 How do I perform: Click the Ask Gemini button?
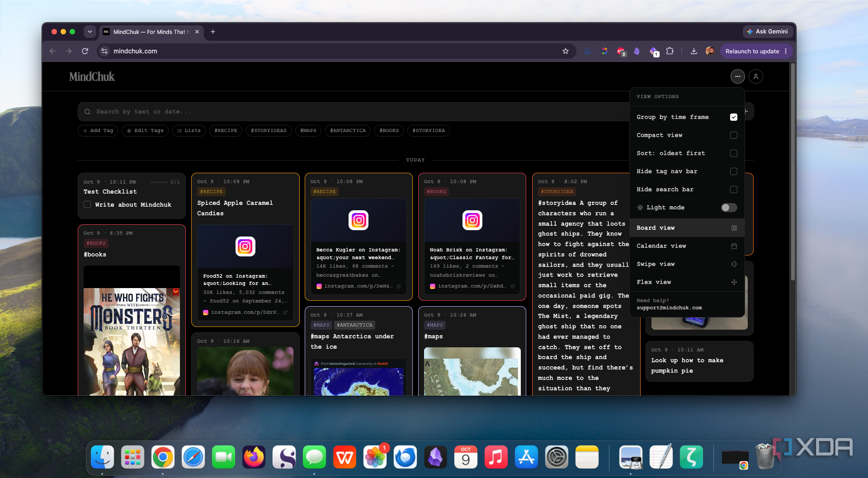pyautogui.click(x=767, y=32)
